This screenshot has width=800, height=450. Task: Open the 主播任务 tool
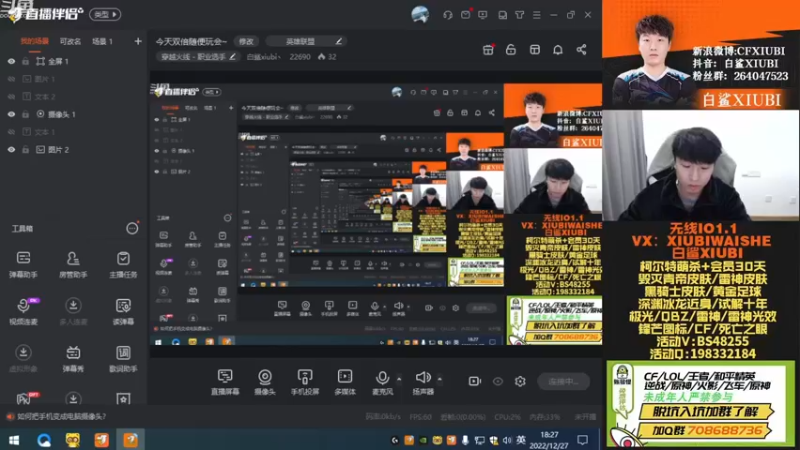pos(123,264)
